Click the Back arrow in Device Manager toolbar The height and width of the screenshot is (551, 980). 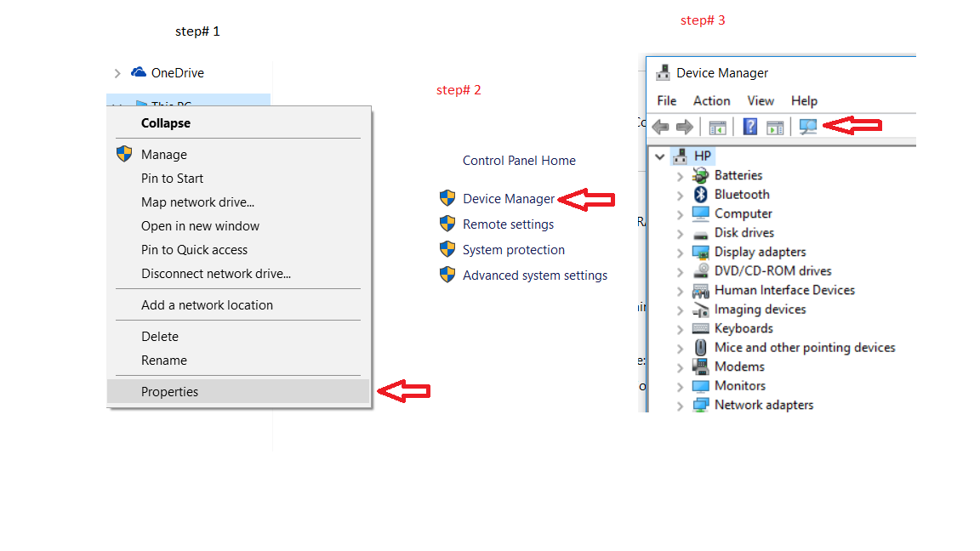(x=661, y=128)
